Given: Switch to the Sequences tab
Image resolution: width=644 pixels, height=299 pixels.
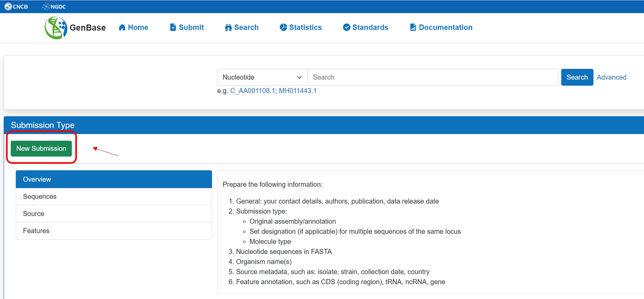Looking at the screenshot, I should coord(114,196).
